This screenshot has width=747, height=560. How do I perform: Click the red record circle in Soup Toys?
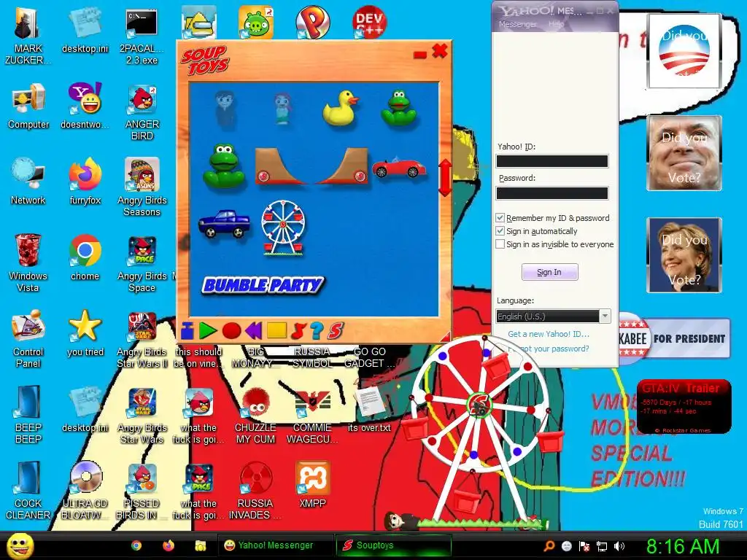coord(231,330)
